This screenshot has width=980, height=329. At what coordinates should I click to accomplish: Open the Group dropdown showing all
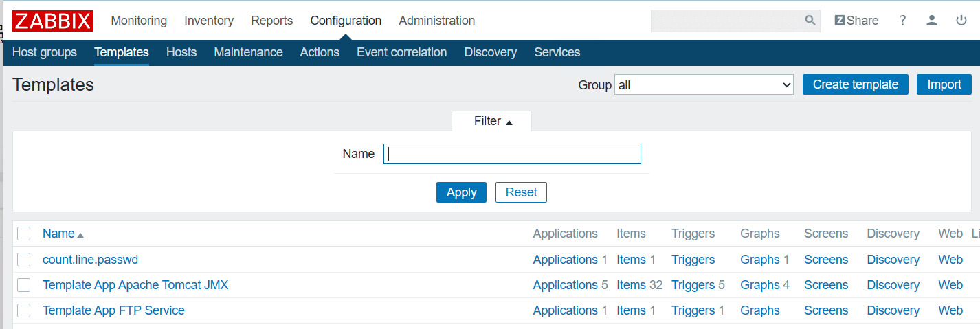click(704, 85)
